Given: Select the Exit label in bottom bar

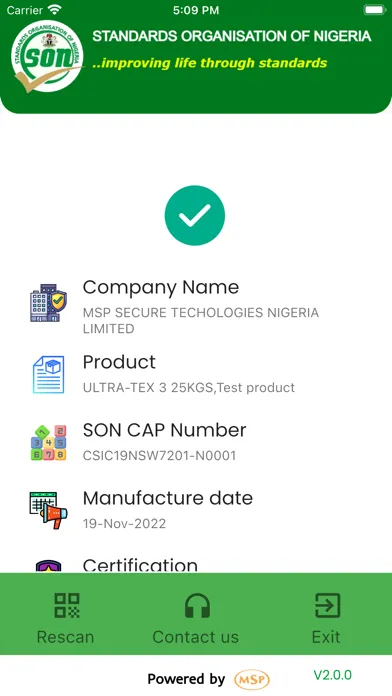Looking at the screenshot, I should (326, 637).
